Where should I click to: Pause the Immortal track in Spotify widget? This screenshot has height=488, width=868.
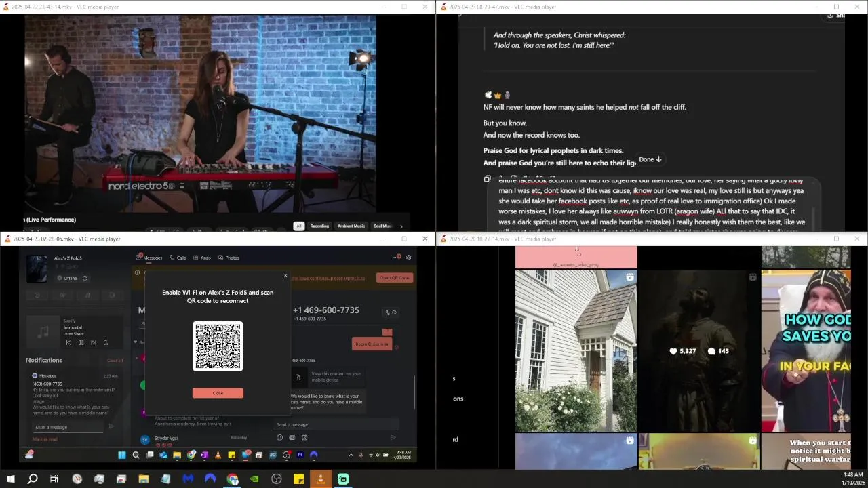81,343
